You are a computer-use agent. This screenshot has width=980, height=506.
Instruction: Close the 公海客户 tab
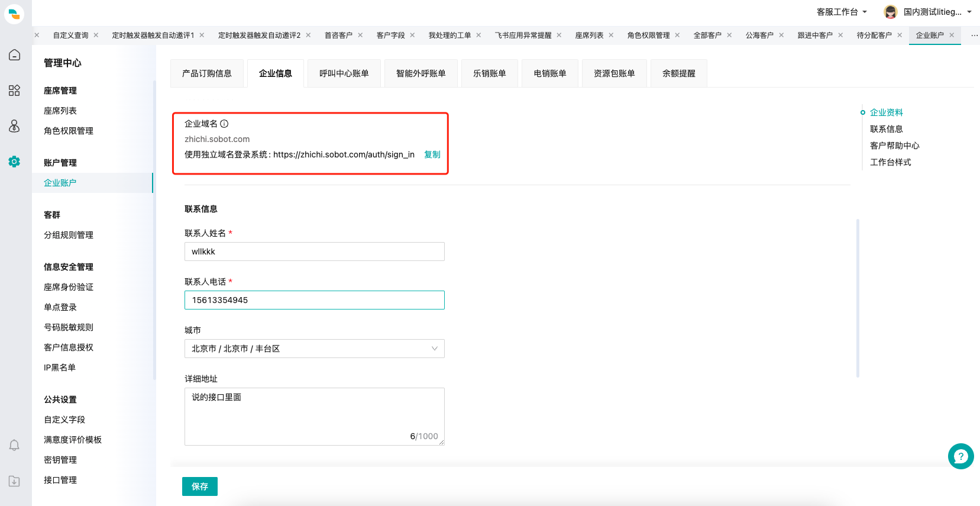tap(781, 36)
